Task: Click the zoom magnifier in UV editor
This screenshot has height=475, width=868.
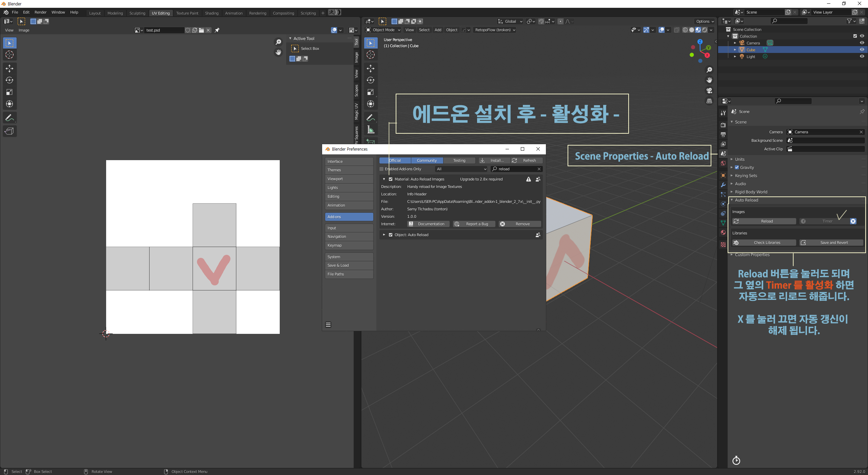Action: (x=278, y=42)
